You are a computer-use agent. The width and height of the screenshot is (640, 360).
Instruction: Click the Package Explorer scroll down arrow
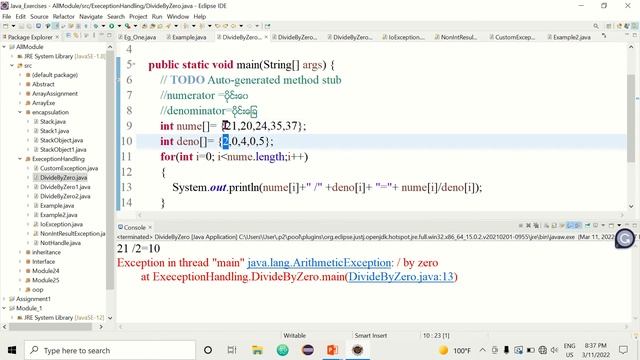point(110,318)
